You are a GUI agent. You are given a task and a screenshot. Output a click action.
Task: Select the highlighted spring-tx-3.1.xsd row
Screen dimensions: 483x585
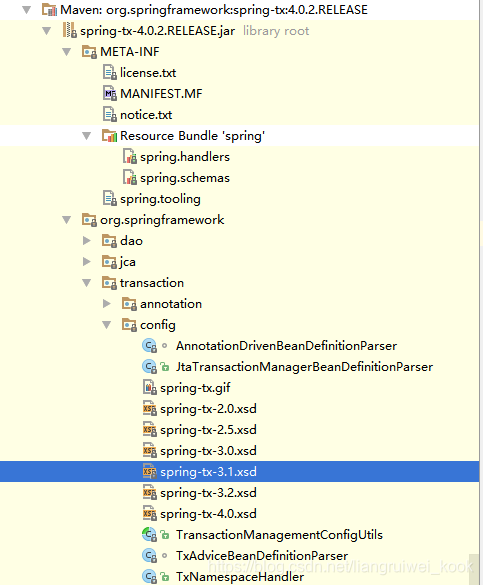[239, 472]
